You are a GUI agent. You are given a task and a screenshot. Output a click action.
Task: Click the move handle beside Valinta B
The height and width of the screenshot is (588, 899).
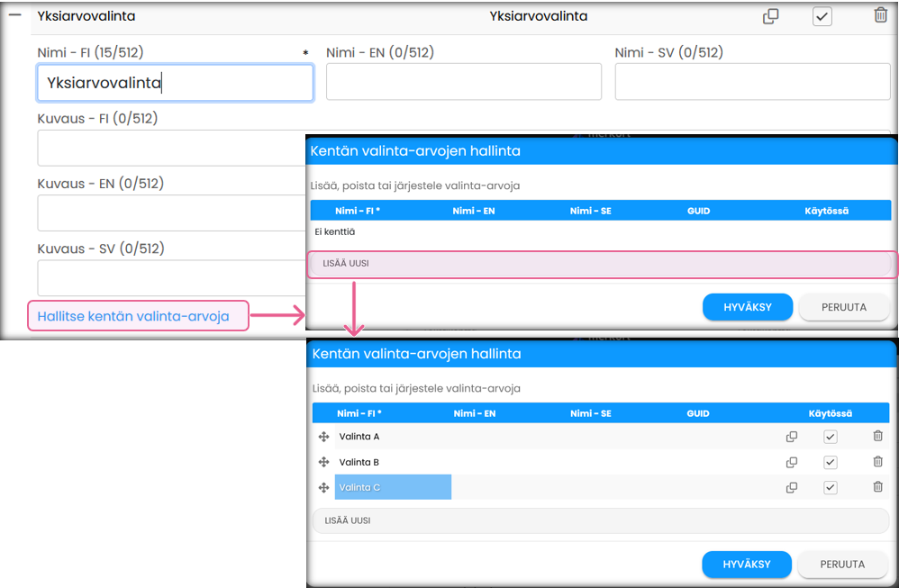tap(323, 462)
